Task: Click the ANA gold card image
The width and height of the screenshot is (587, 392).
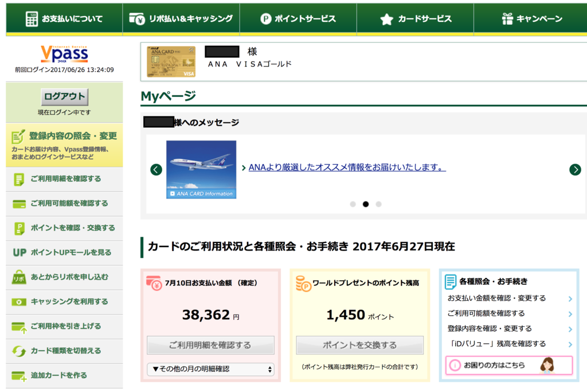Action: (171, 62)
